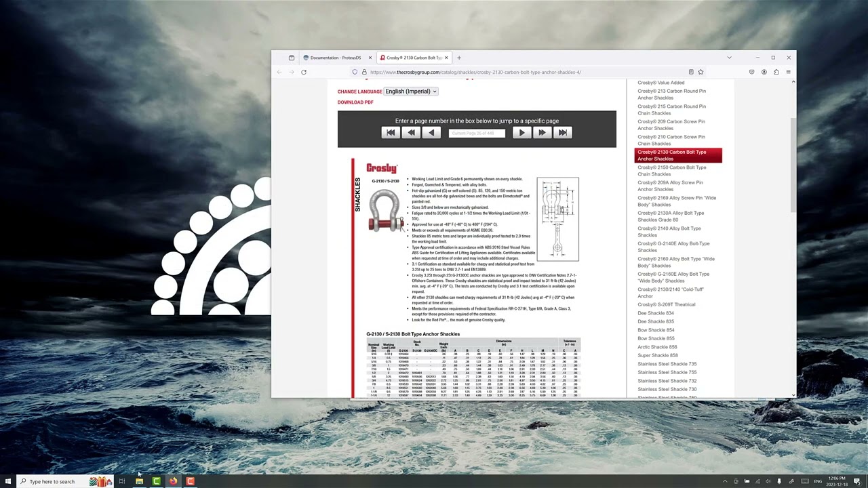868x488 pixels.
Task: Open Firefox account icon
Action: click(764, 72)
